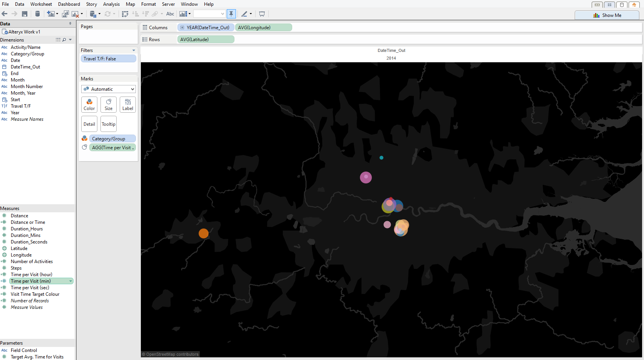The width and height of the screenshot is (644, 360).
Task: Clear the sheet with the red X icon
Action: pos(75,14)
